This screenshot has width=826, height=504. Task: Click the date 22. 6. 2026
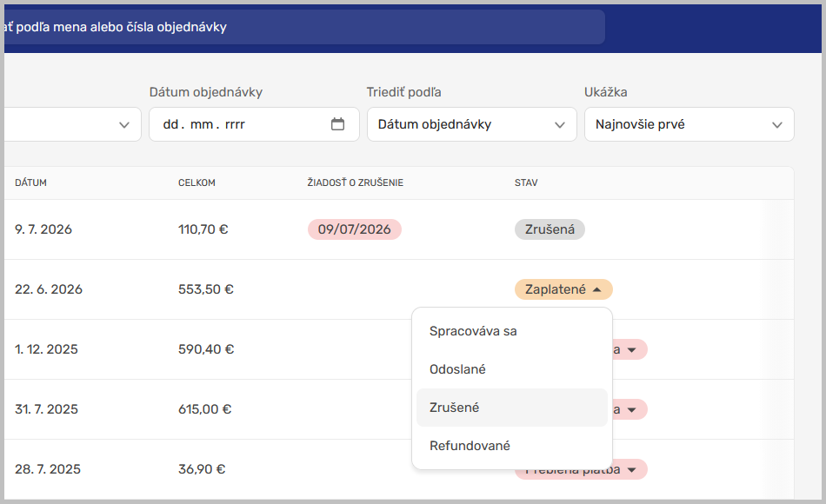pos(49,289)
